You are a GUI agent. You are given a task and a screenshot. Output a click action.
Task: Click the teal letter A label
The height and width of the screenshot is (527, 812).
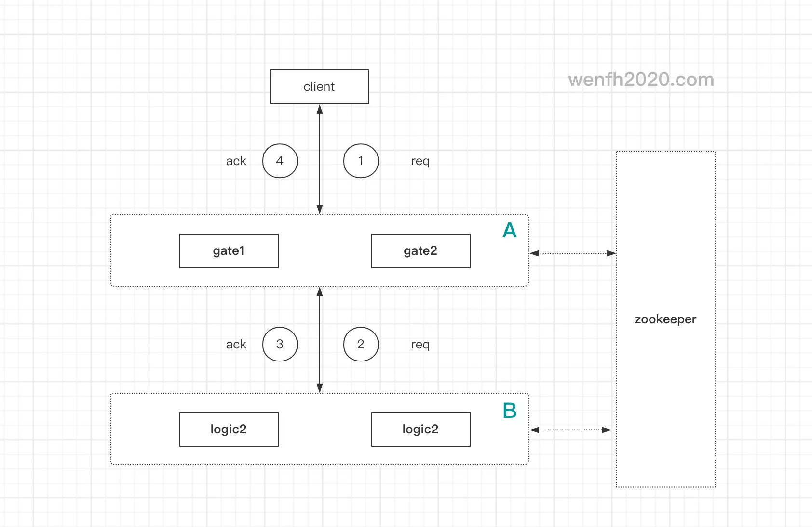click(509, 231)
